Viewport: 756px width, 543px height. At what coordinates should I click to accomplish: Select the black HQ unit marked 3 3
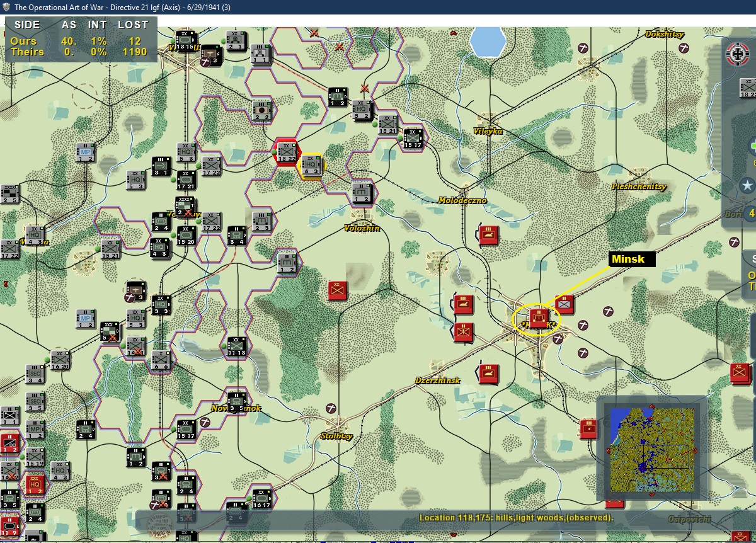(161, 306)
